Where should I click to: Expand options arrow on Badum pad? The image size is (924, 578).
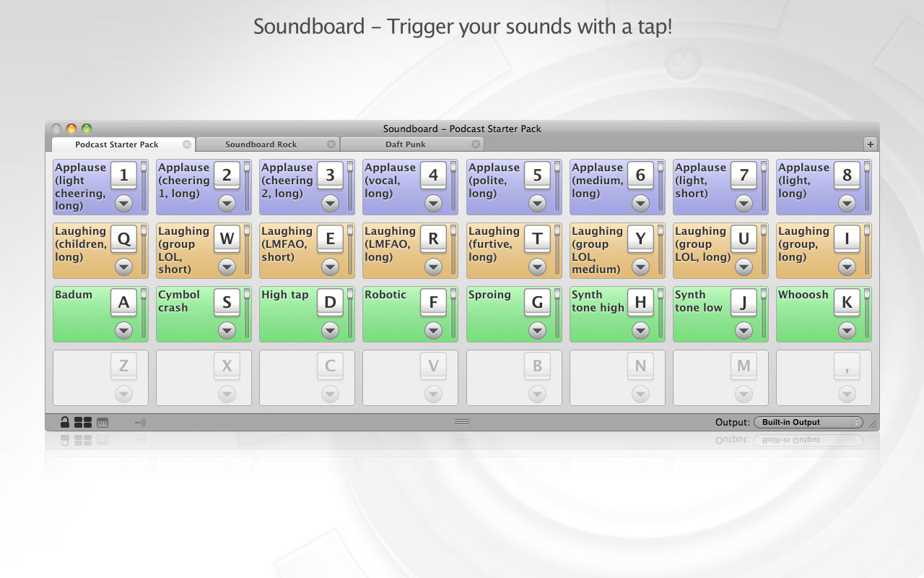[123, 331]
